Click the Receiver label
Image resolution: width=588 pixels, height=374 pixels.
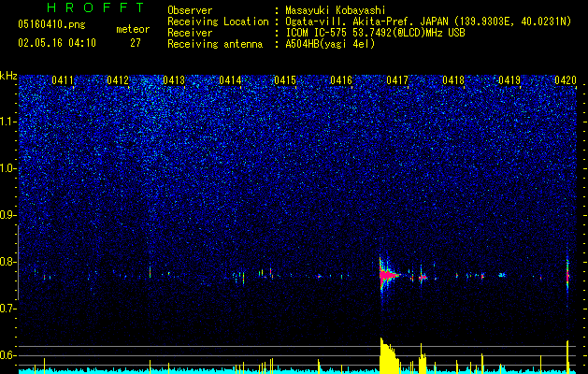[x=190, y=33]
